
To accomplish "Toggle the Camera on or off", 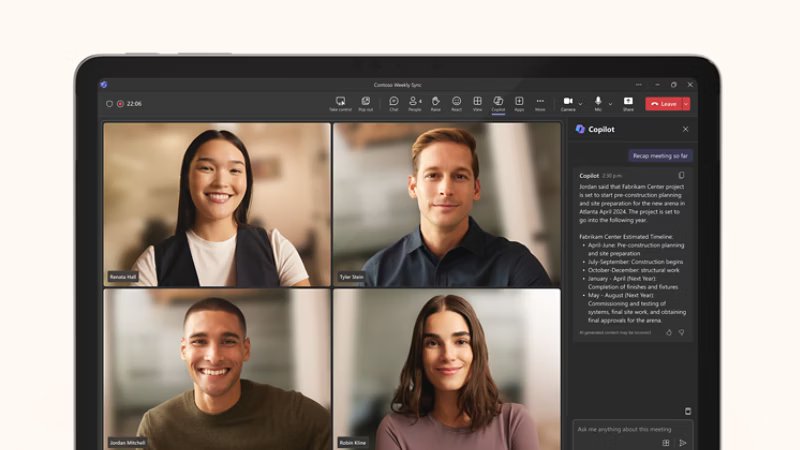I will click(568, 104).
